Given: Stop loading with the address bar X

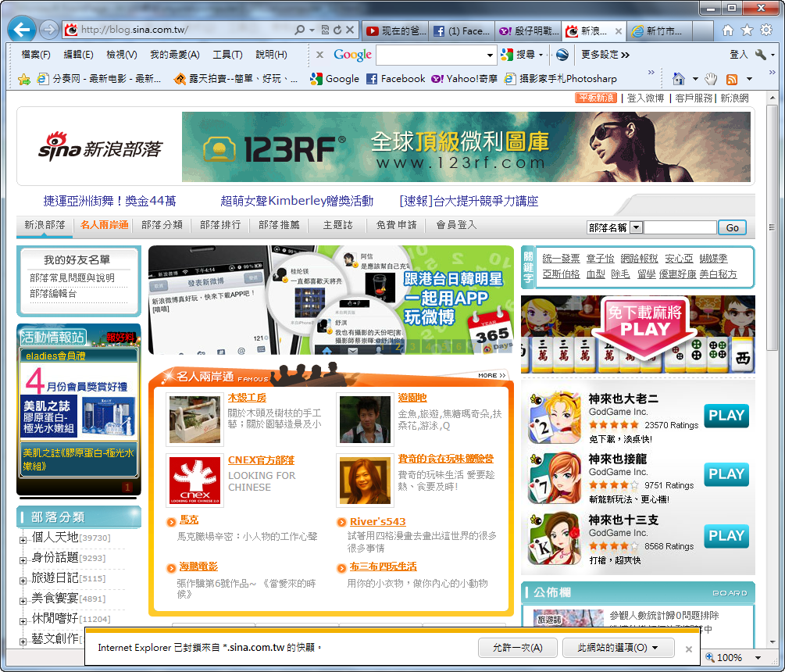Looking at the screenshot, I should click(x=350, y=30).
